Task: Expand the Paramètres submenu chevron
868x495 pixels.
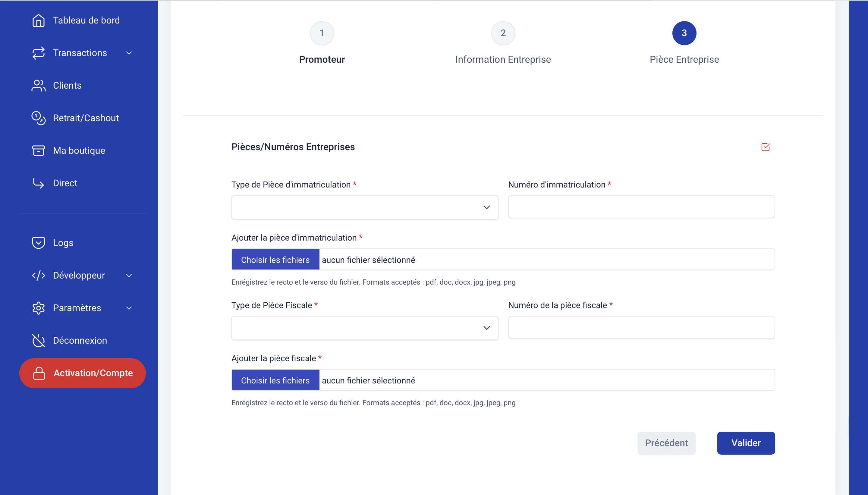Action: [129, 308]
